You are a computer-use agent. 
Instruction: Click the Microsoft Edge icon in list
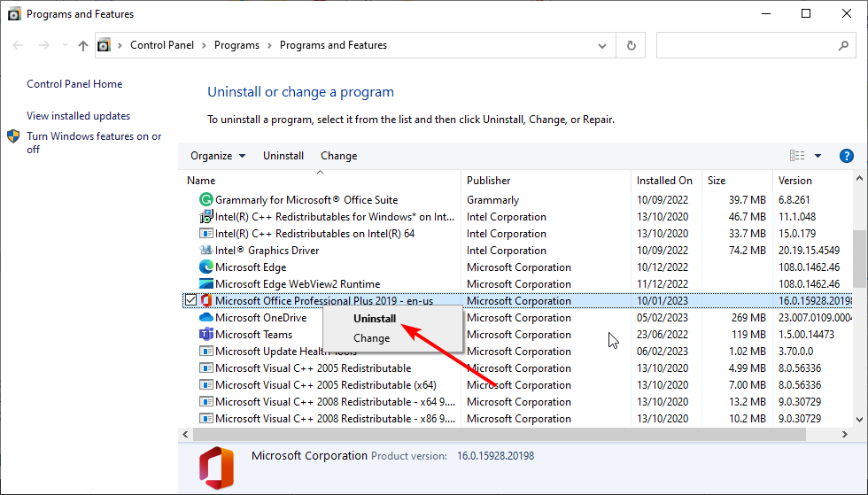click(x=205, y=267)
